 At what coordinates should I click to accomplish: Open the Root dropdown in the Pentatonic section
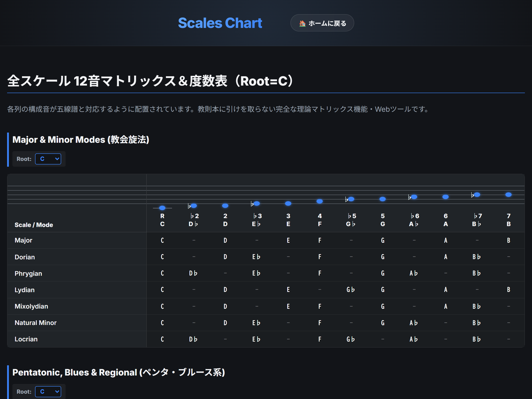(48, 391)
